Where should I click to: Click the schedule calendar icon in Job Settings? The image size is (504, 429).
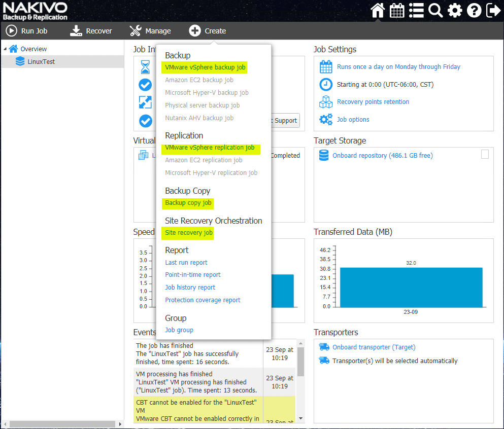pos(326,67)
